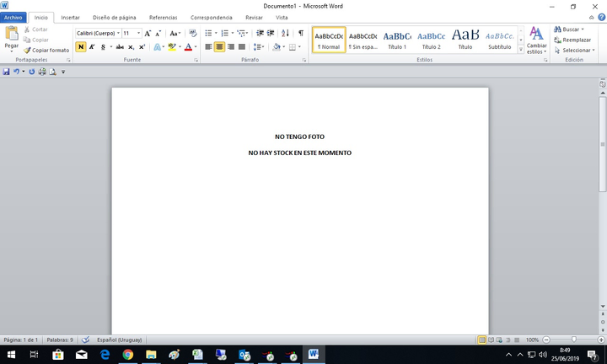
Task: Click the sort (A-Z) icon
Action: pos(285,33)
